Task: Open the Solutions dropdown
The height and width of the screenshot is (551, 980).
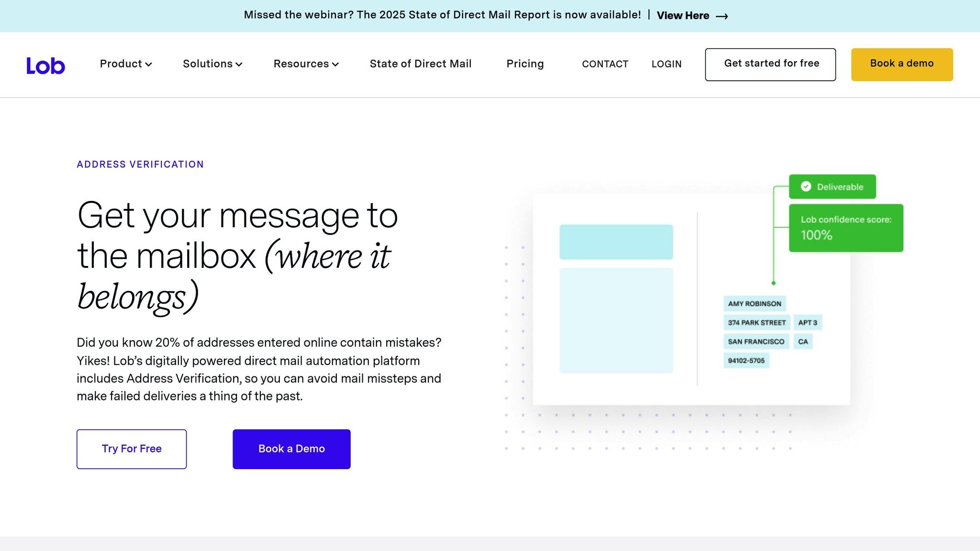Action: 212,64
